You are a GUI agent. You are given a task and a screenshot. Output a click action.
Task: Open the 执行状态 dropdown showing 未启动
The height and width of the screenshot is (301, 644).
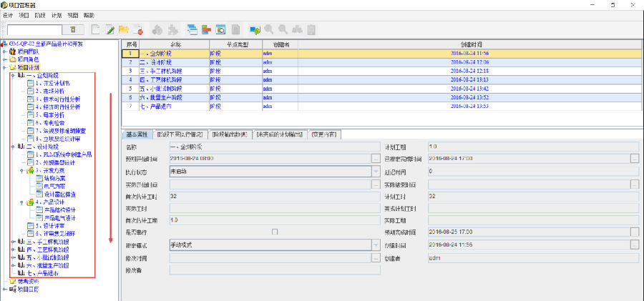[376, 172]
